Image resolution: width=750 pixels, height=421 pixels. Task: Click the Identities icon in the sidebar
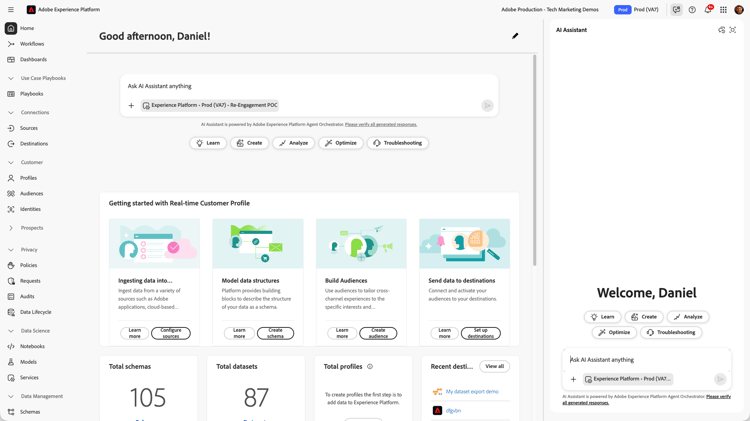click(x=11, y=210)
